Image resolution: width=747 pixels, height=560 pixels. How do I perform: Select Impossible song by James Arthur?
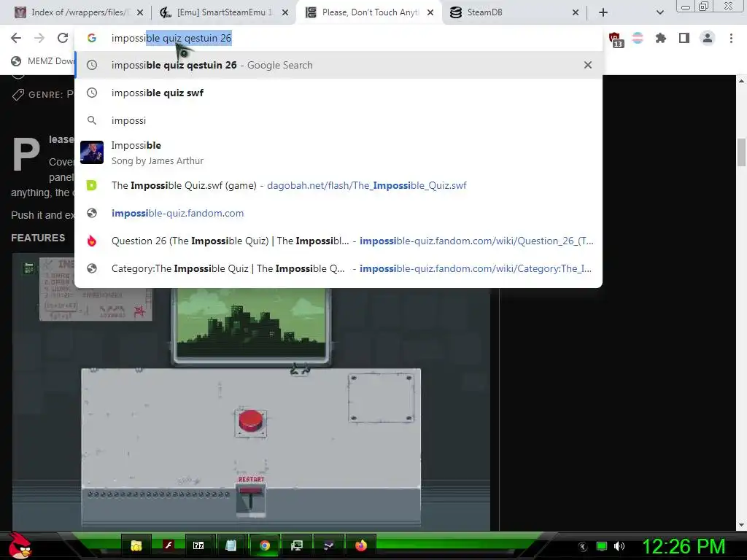(x=338, y=152)
